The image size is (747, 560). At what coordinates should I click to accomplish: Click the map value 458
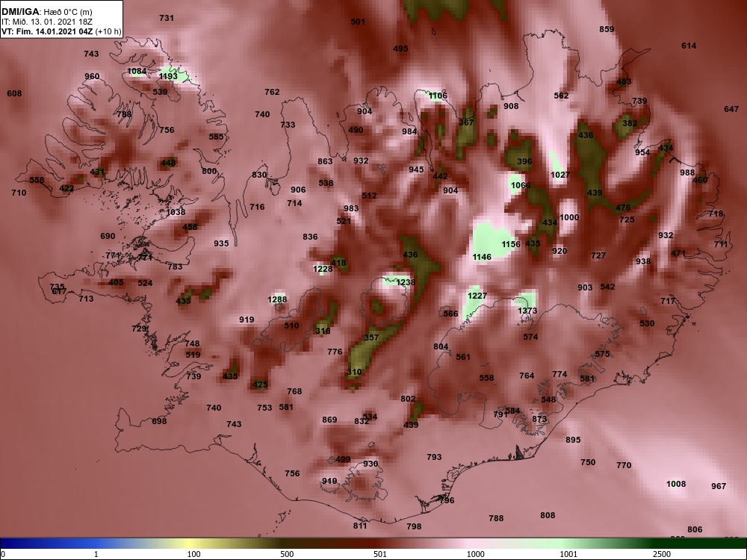190,227
